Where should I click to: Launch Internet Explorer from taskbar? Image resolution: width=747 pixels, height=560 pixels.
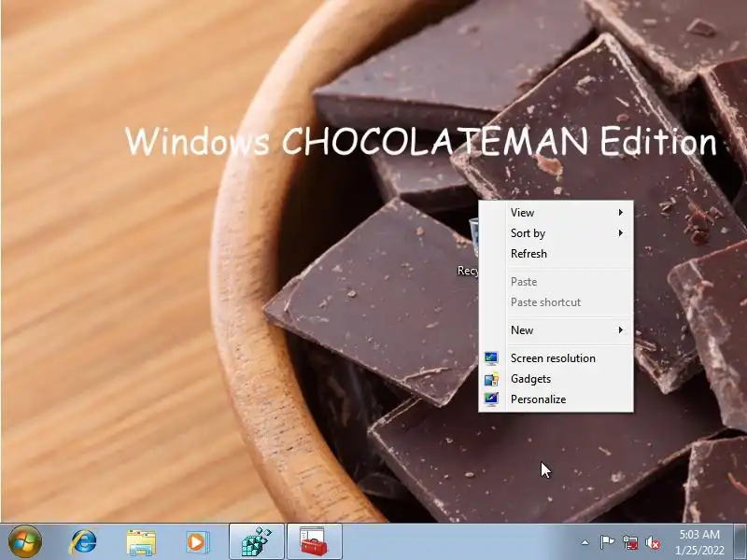click(x=83, y=541)
